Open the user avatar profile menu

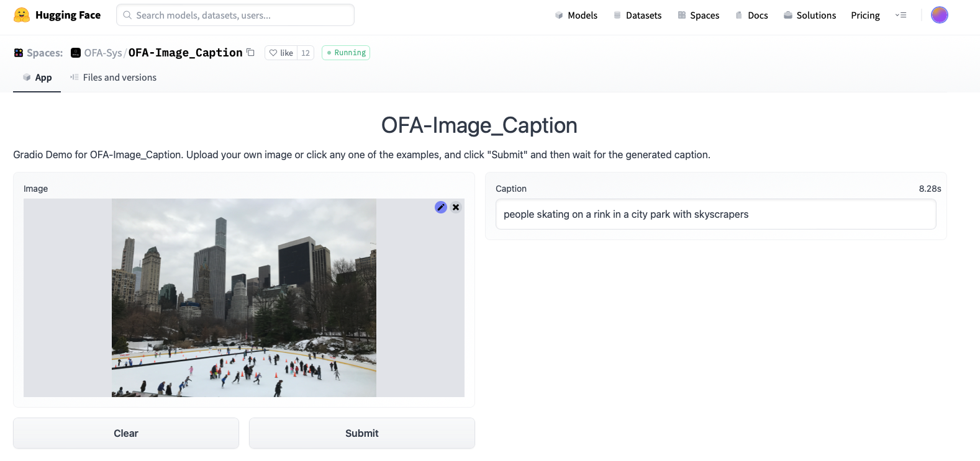pos(940,15)
